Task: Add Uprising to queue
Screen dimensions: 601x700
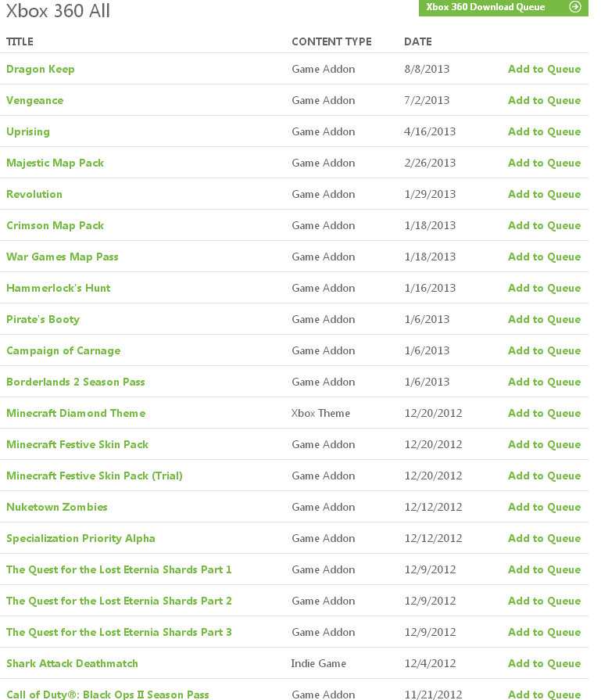Action: point(544,131)
